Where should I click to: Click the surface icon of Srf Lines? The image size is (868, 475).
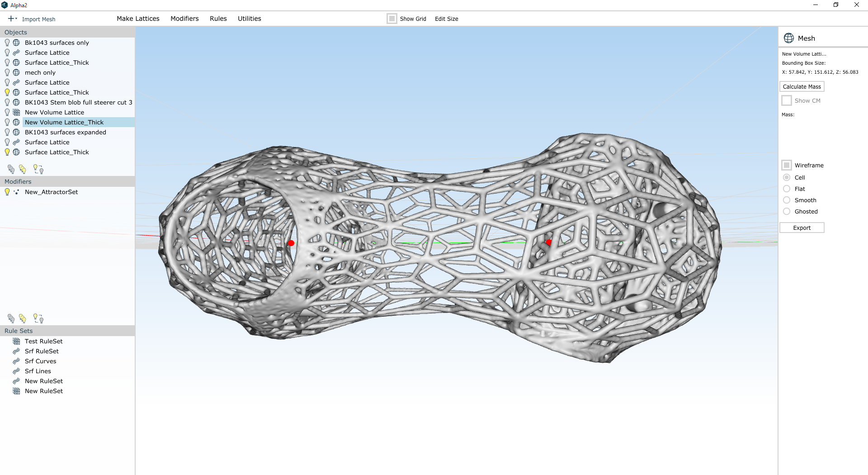coord(16,371)
